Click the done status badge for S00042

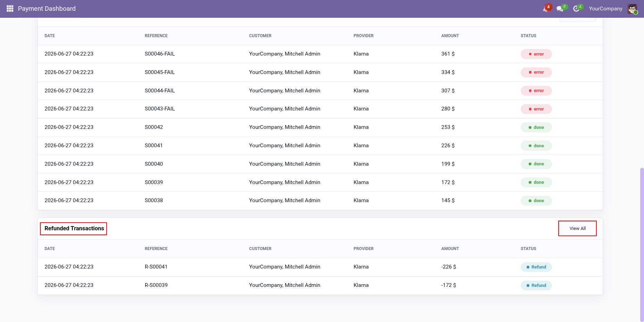click(536, 127)
